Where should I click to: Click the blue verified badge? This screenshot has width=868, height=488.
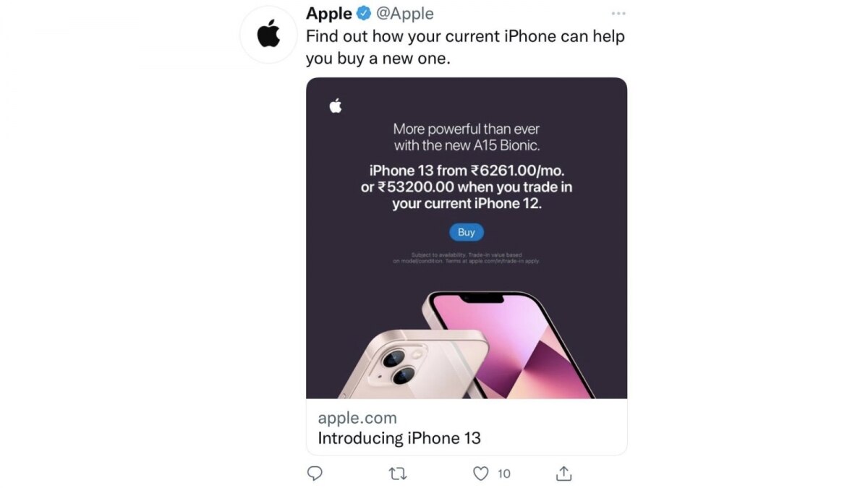(365, 14)
